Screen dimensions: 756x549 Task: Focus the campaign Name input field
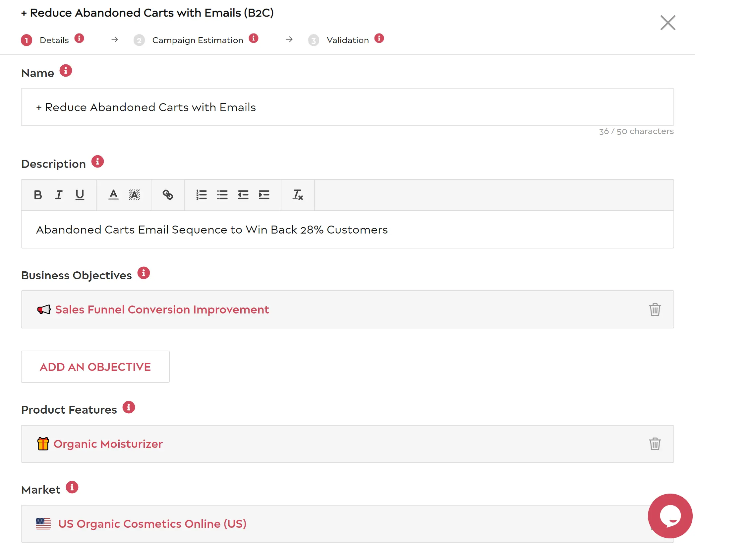(348, 107)
